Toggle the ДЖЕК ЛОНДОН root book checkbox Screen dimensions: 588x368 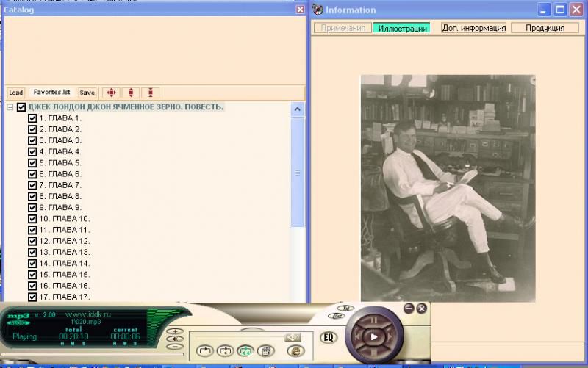[21, 107]
